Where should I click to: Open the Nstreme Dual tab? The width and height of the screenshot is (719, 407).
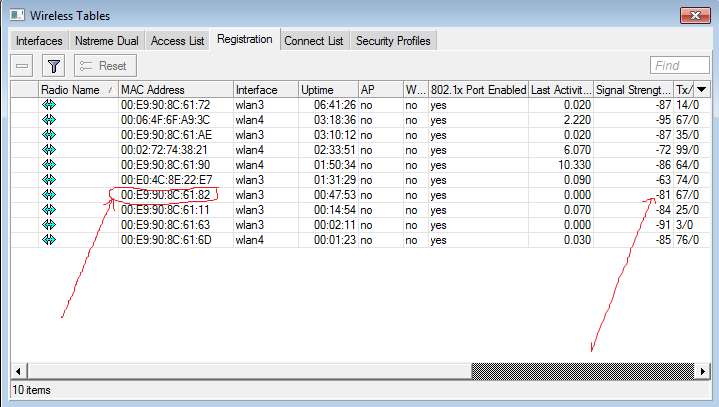[107, 41]
